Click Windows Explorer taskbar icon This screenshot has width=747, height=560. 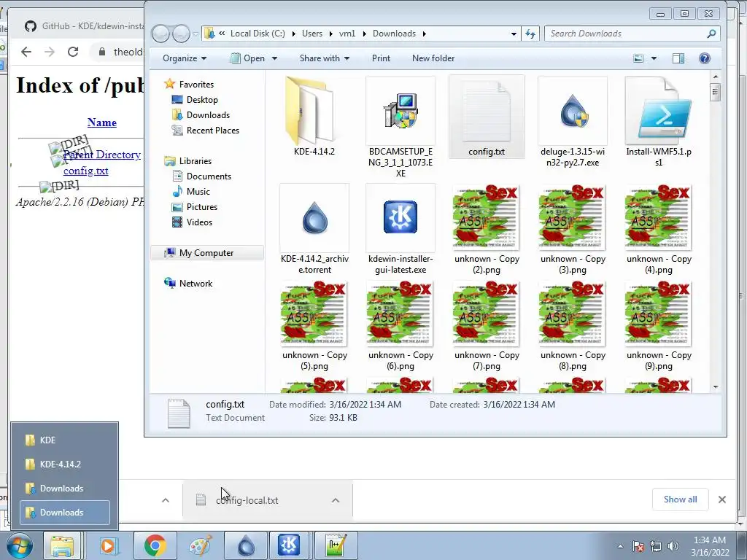63,545
